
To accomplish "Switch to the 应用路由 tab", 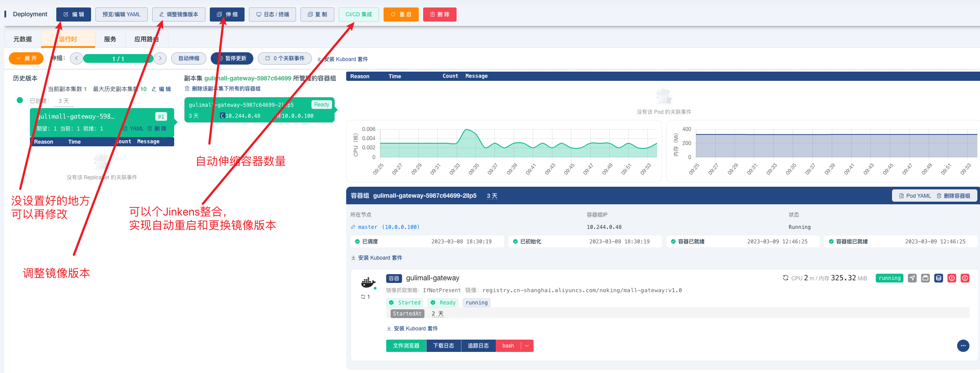I will pyautogui.click(x=146, y=39).
